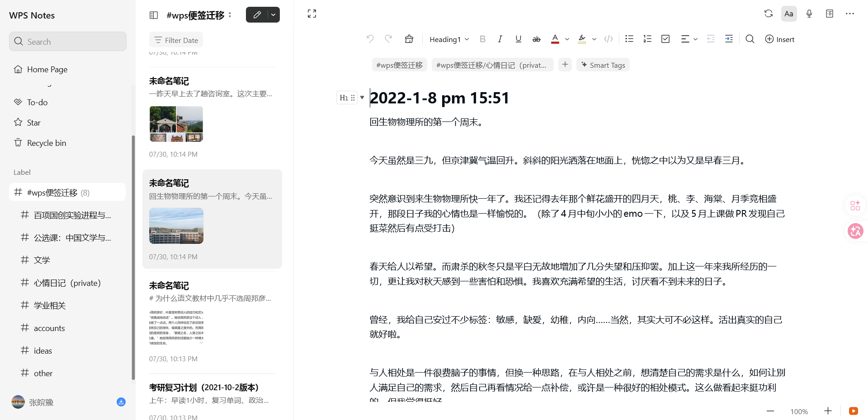Viewport: 868px width, 420px height.
Task: Insert a bulleted list
Action: [x=629, y=39]
